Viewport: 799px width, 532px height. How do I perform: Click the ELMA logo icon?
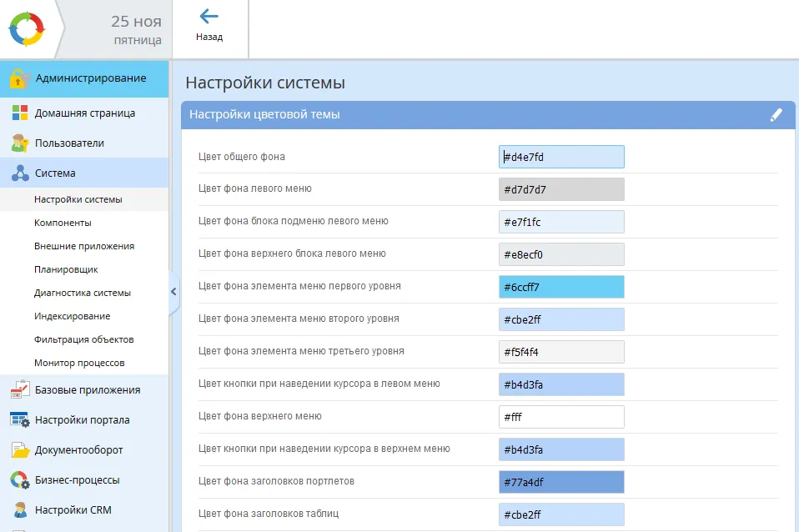pos(26,28)
